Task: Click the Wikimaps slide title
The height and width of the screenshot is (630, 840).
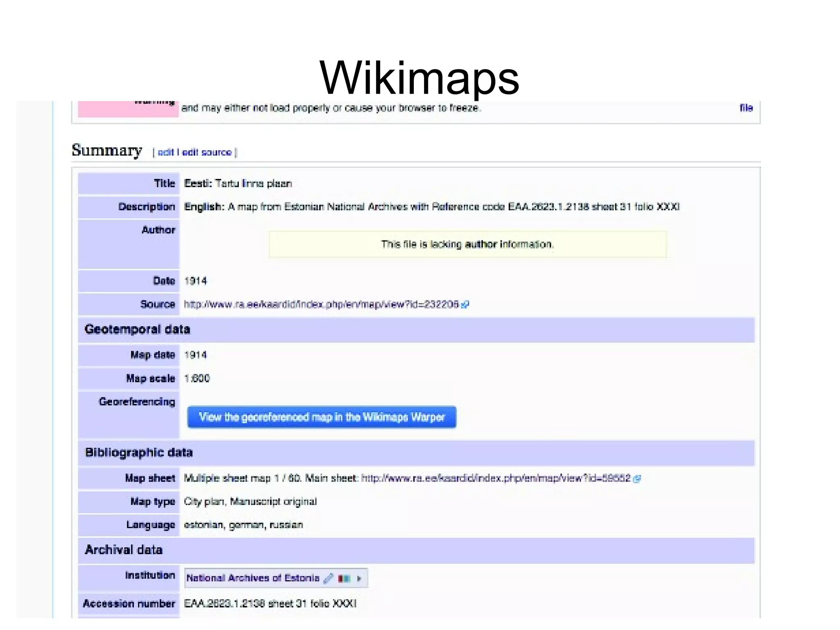Action: point(419,78)
